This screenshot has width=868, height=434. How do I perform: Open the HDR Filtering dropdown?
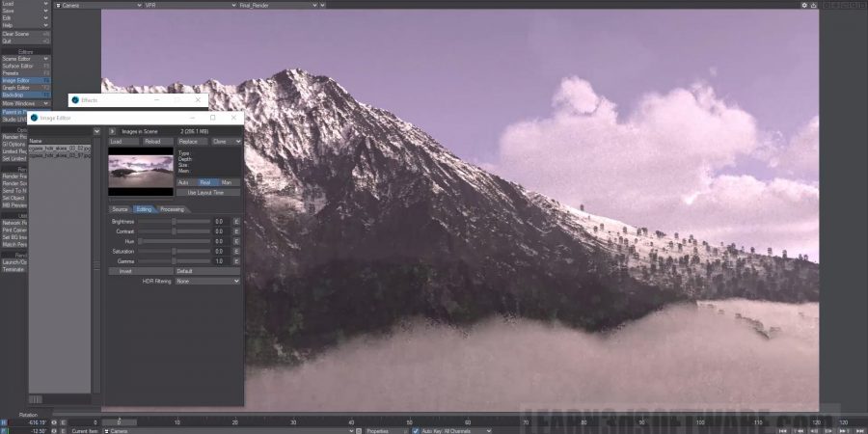point(207,282)
